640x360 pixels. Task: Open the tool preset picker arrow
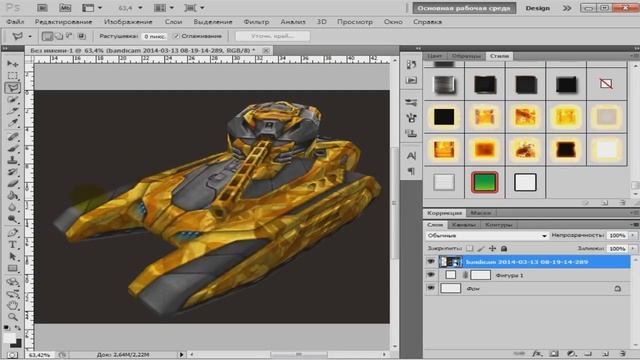click(x=30, y=36)
